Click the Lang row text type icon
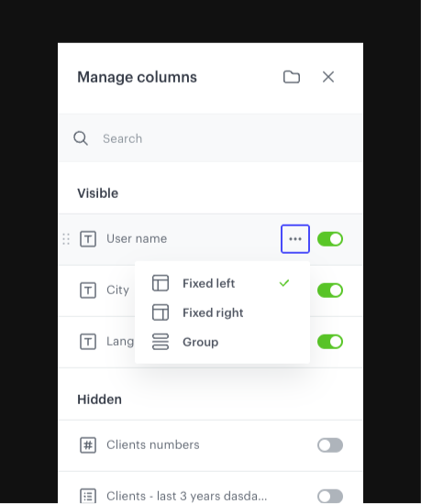Viewport: 421px width, 504px height. pyautogui.click(x=88, y=342)
